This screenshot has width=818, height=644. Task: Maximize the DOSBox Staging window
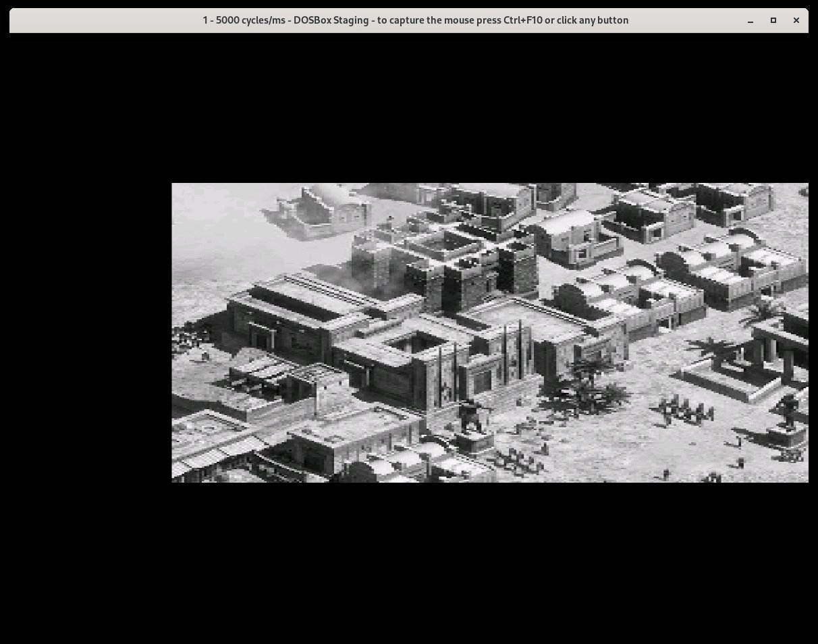[x=773, y=20]
